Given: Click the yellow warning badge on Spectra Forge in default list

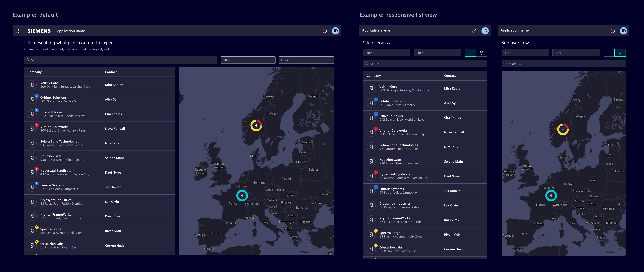Looking at the screenshot, I should [x=37, y=227].
